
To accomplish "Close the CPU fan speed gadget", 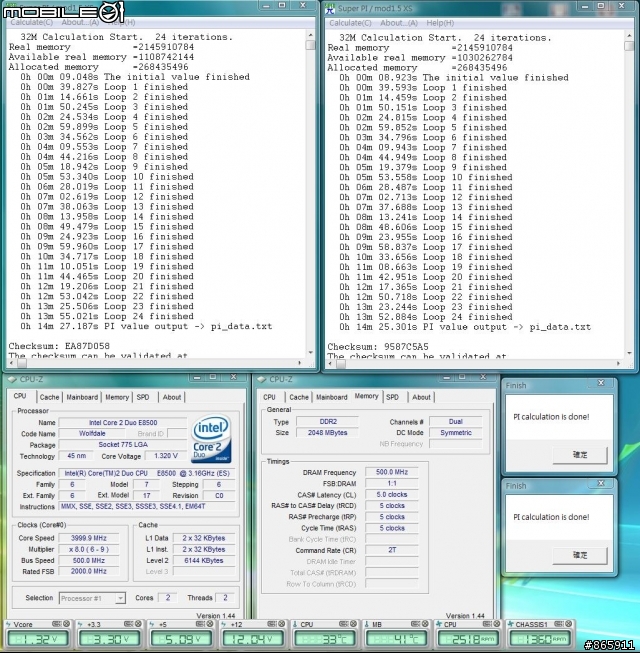I will tap(497, 624).
